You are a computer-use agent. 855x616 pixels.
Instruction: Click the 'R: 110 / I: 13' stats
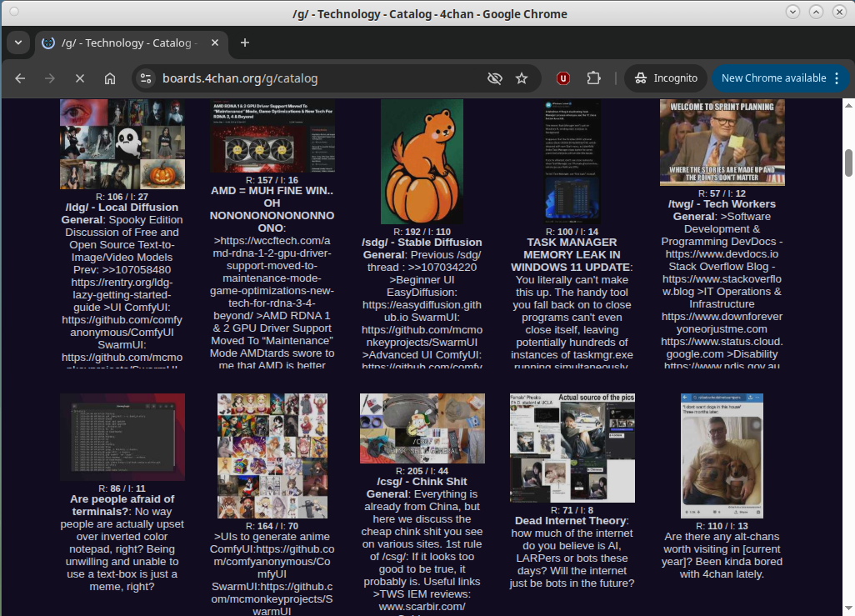[x=722, y=526]
